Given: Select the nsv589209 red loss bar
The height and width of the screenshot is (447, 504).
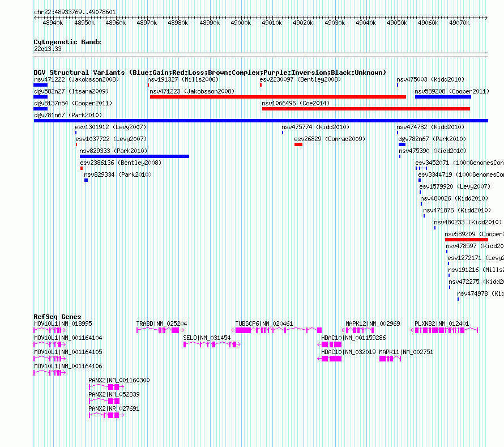Looking at the screenshot, I should point(467,240).
